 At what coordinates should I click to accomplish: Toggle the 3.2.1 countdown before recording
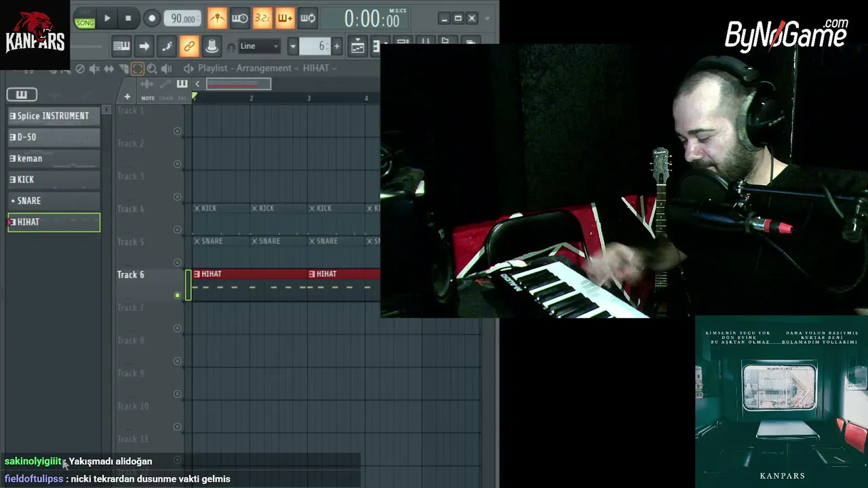click(x=262, y=18)
